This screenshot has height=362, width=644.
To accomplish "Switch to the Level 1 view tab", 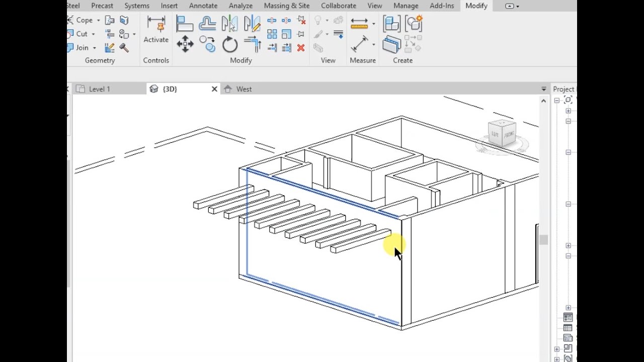I will pos(100,89).
